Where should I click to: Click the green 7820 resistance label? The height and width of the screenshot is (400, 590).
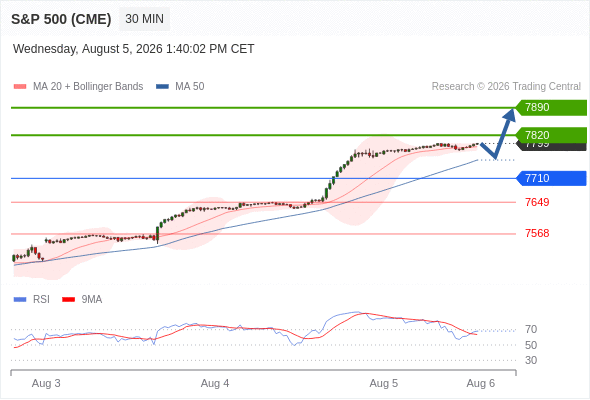pos(551,135)
